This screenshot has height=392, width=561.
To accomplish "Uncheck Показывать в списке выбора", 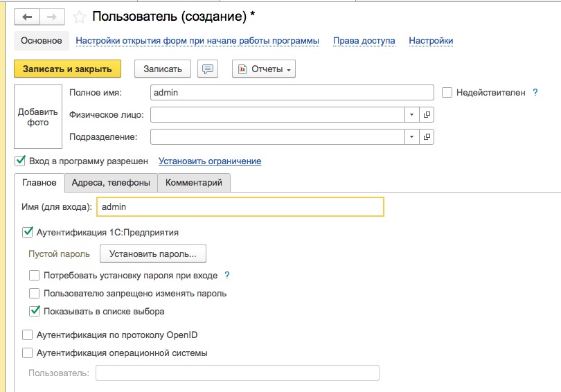I will 35,311.
